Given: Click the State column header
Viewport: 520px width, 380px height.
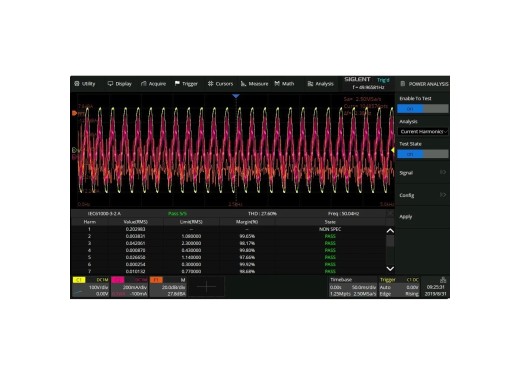Looking at the screenshot, I should click(330, 222).
